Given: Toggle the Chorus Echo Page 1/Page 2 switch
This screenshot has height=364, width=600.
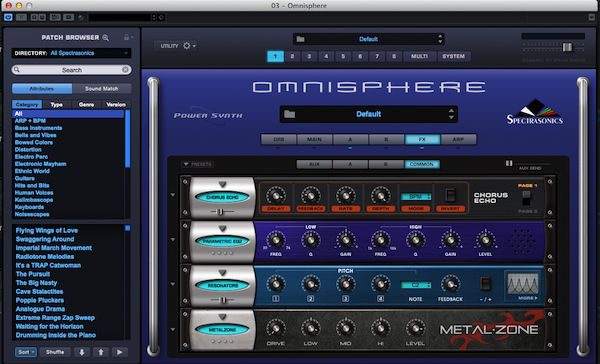Looking at the screenshot, I should (527, 198).
